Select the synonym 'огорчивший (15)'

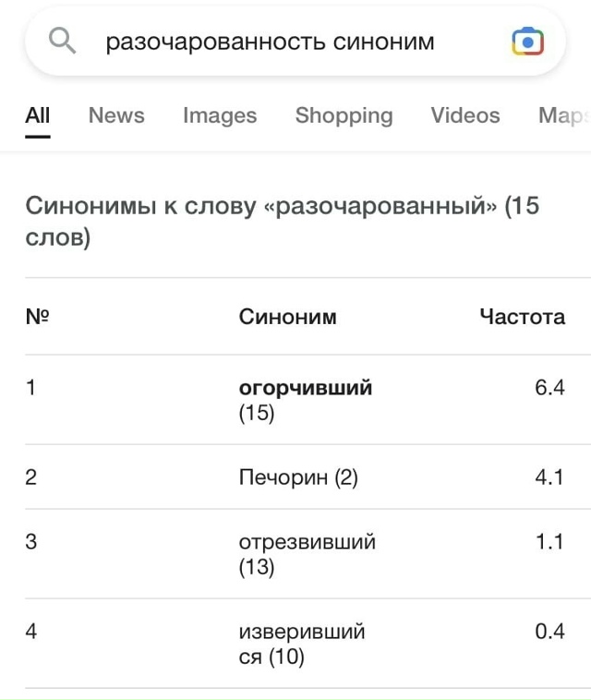tap(306, 400)
